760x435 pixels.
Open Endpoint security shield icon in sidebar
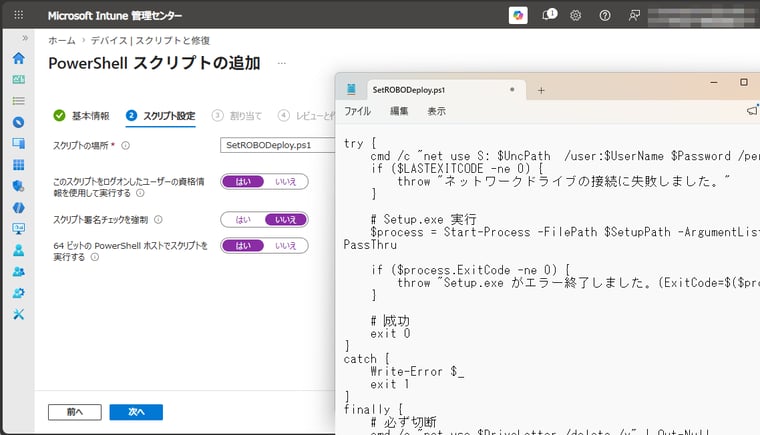[18, 186]
